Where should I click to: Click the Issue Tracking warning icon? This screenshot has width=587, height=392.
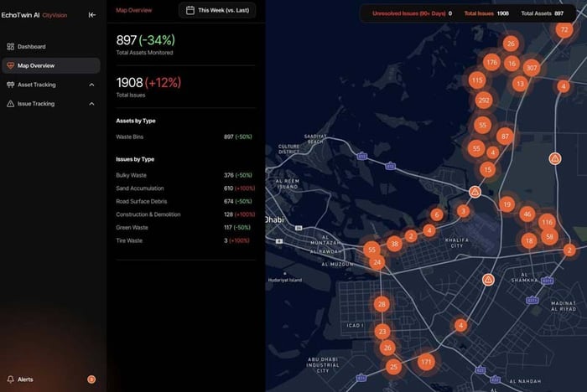pyautogui.click(x=10, y=104)
